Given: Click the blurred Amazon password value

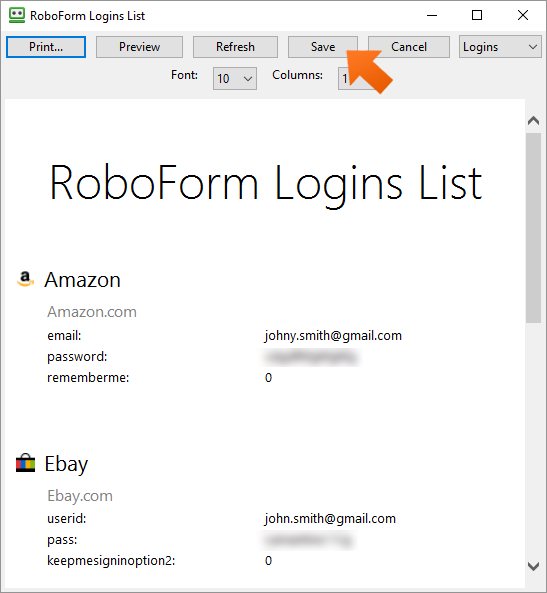Looking at the screenshot, I should 311,357.
